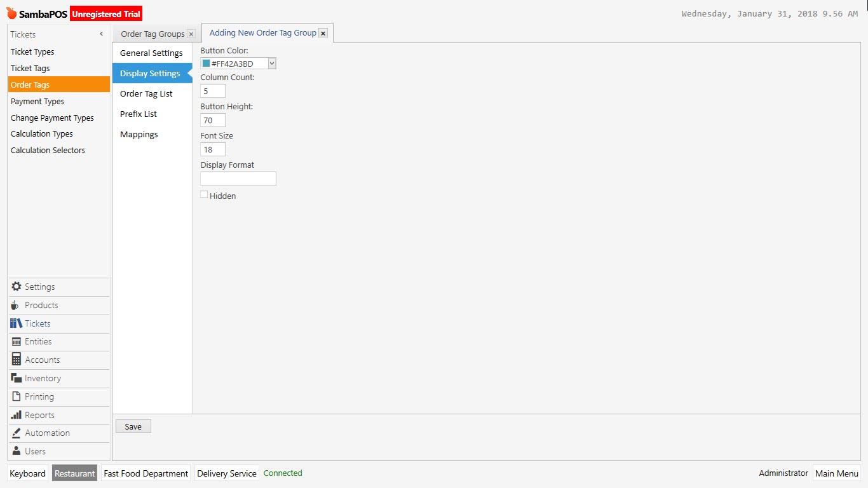Viewport: 868px width, 488px height.
Task: Open the Button Color dropdown
Action: click(271, 63)
